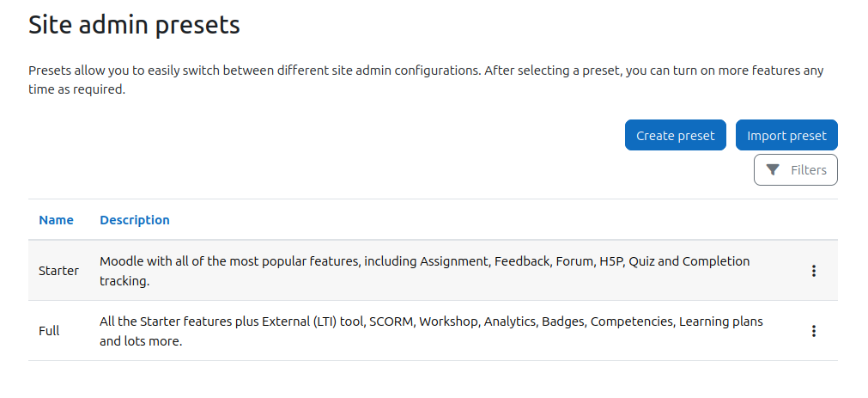
Task: Sort the table by Name column
Action: click(56, 220)
